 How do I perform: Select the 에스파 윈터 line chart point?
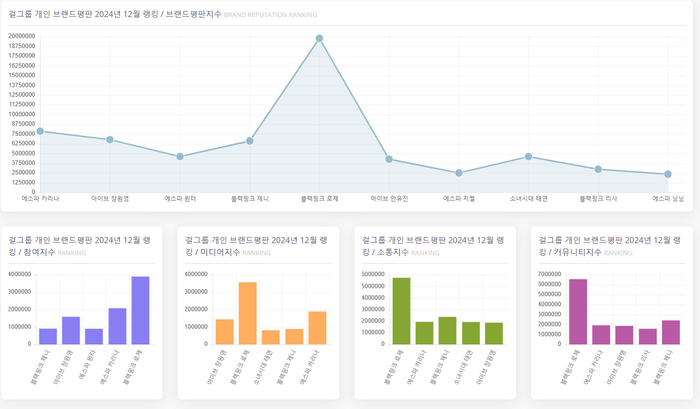pyautogui.click(x=180, y=157)
